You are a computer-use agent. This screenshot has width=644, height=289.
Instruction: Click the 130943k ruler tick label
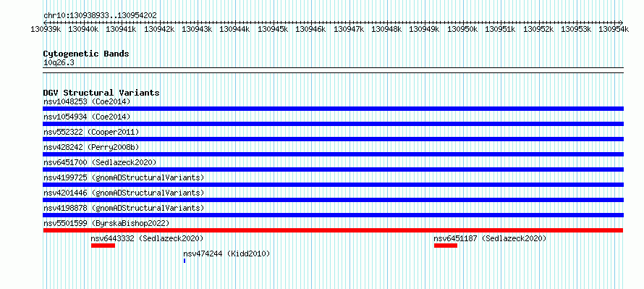[197, 29]
